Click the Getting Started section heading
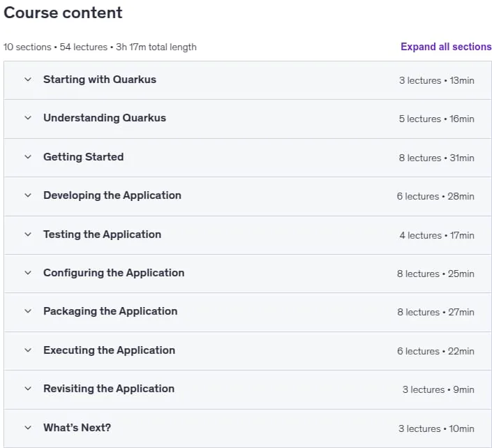 [84, 157]
